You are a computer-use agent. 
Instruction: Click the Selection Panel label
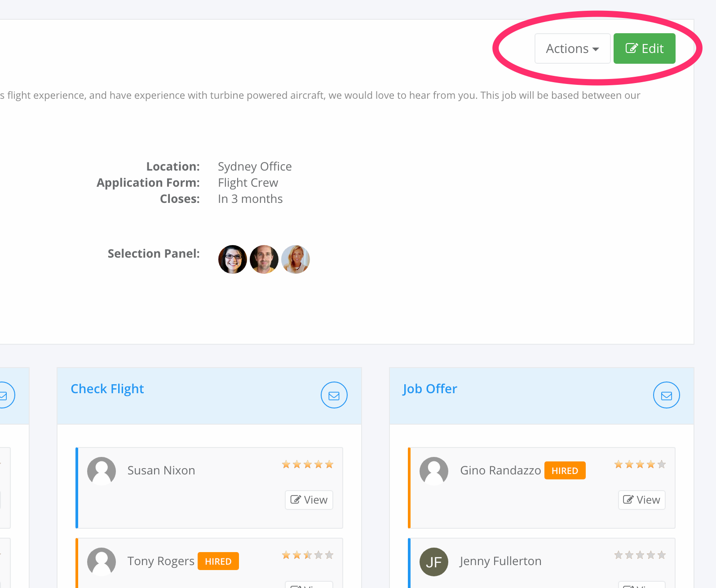click(154, 254)
